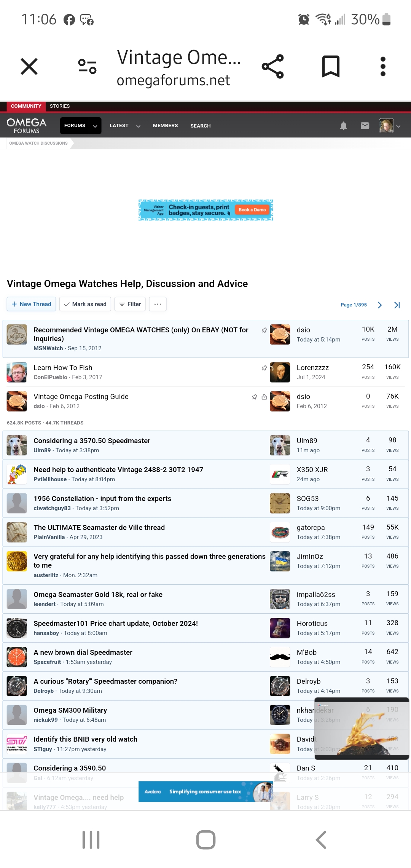Open very grateful identifying heirloom thread
Image resolution: width=411 pixels, height=868 pixels.
coord(149,561)
